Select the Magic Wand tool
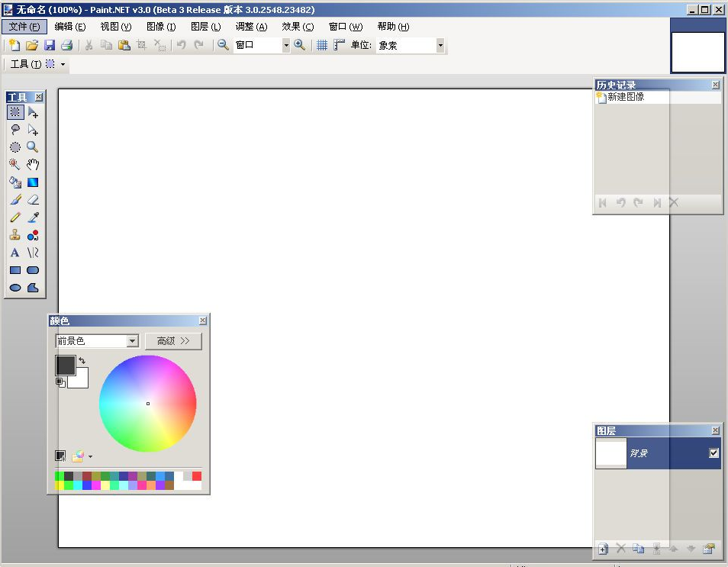The image size is (728, 567). 15,164
